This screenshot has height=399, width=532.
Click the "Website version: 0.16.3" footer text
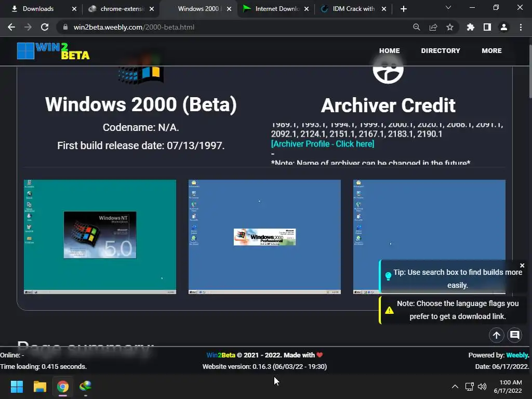tap(264, 366)
